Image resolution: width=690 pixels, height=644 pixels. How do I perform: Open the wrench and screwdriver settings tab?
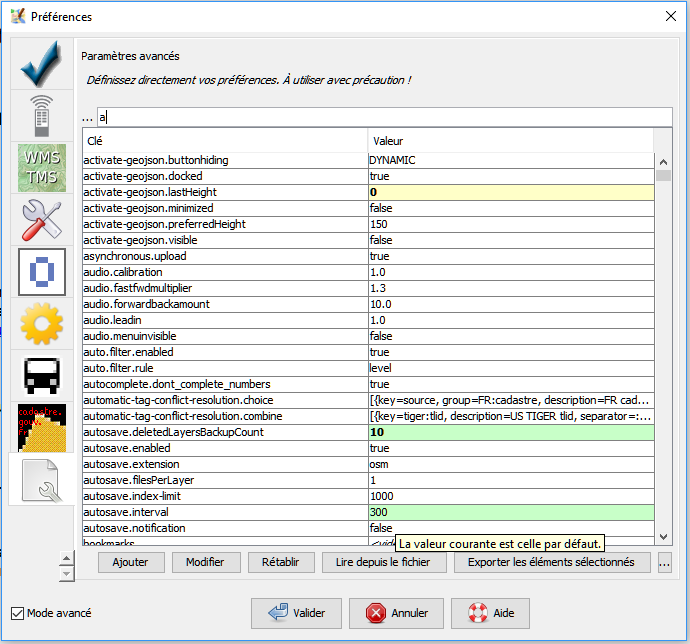(41, 219)
